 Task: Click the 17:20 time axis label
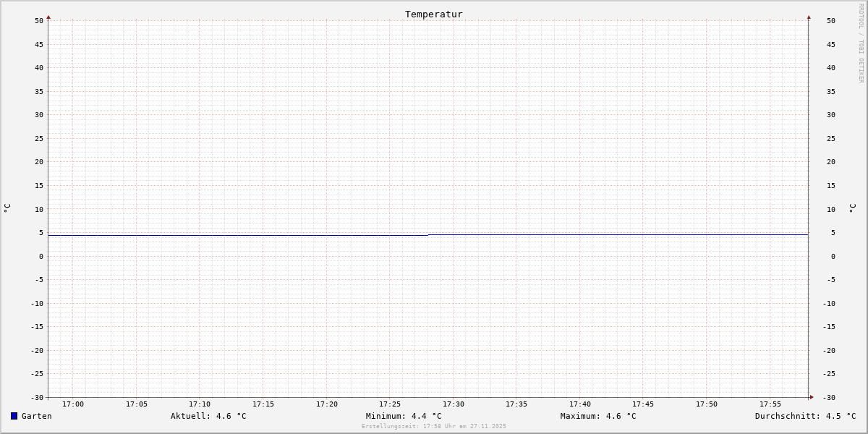pyautogui.click(x=327, y=404)
